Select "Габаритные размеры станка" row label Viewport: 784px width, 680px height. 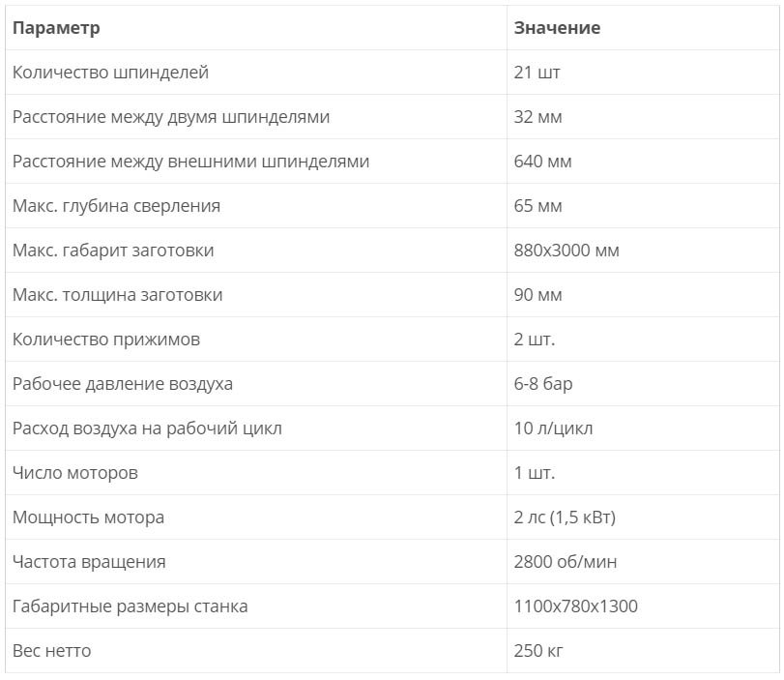click(x=130, y=606)
